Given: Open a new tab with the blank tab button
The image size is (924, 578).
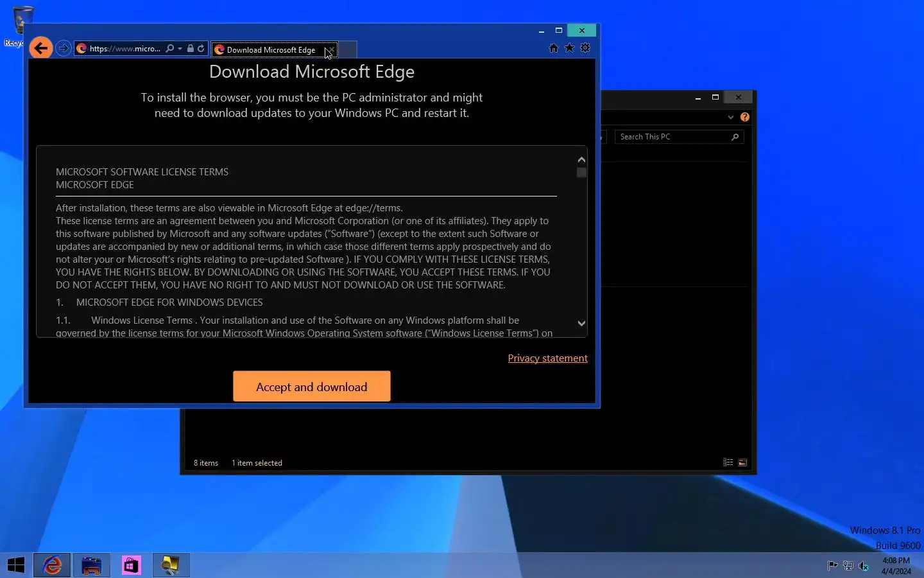Looking at the screenshot, I should pyautogui.click(x=348, y=49).
